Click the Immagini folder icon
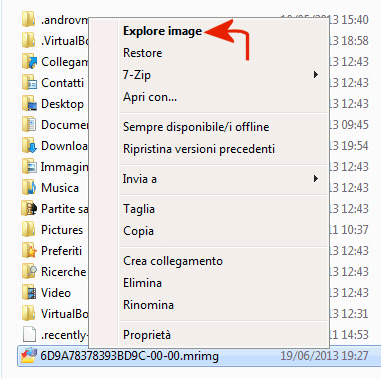The width and height of the screenshot is (381, 379). pos(29,167)
